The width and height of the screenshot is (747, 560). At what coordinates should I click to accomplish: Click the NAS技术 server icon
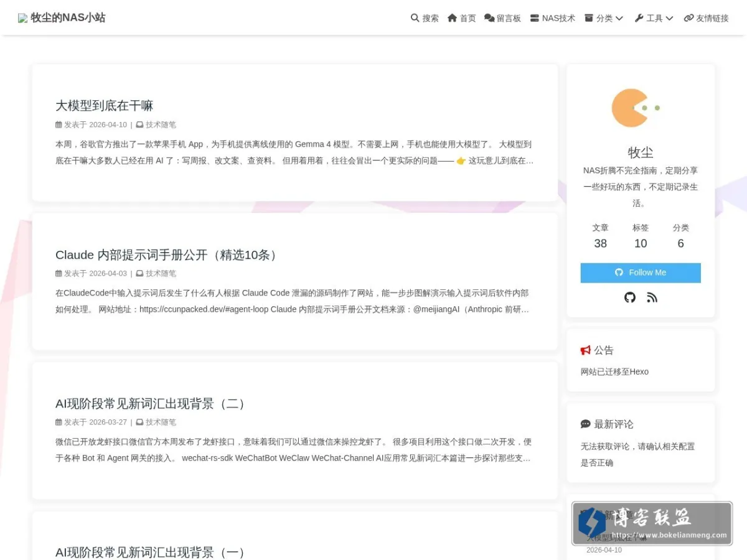[535, 18]
